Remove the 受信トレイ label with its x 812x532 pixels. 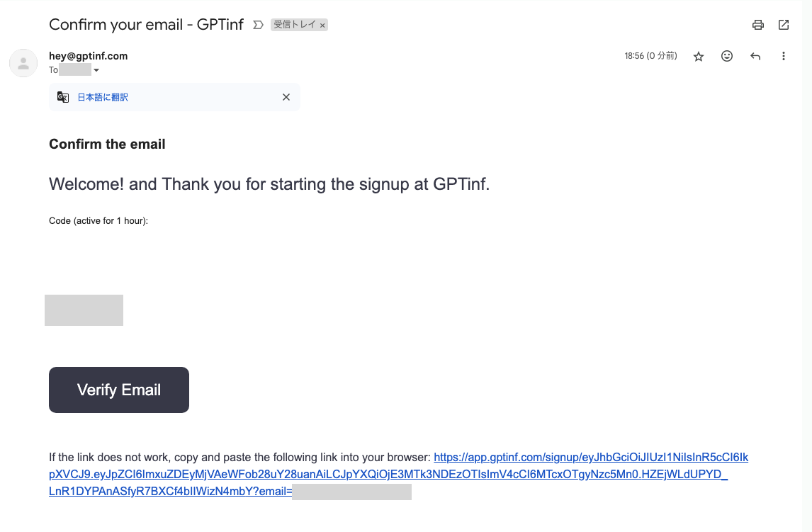tap(322, 26)
